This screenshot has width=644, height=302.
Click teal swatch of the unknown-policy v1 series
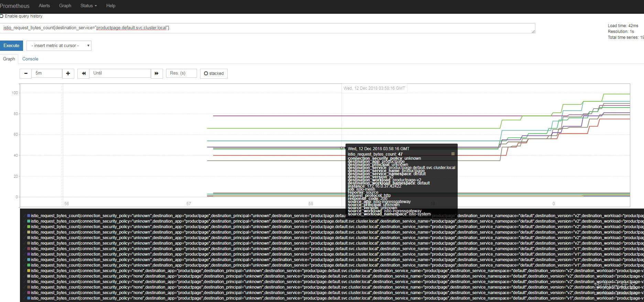[29, 260]
